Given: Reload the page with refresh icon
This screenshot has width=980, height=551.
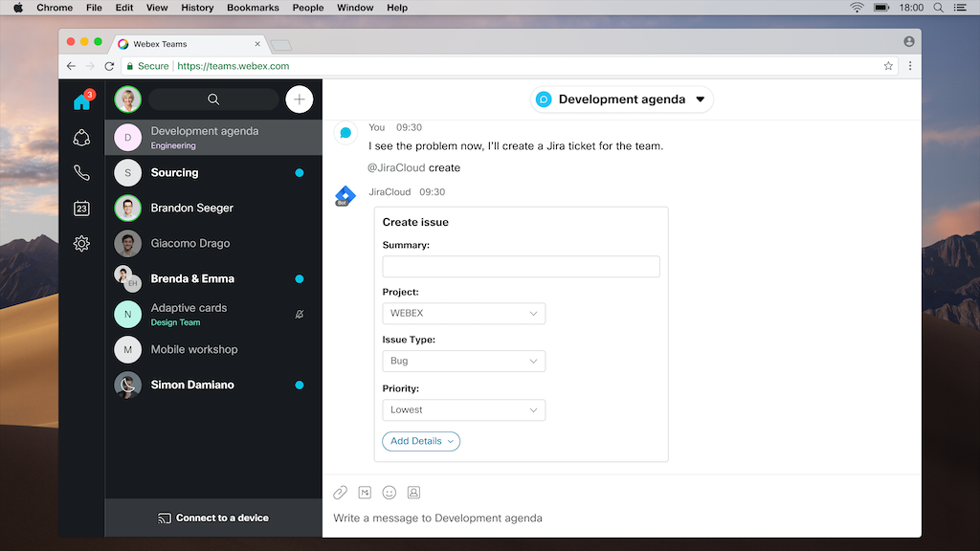Looking at the screenshot, I should point(109,66).
